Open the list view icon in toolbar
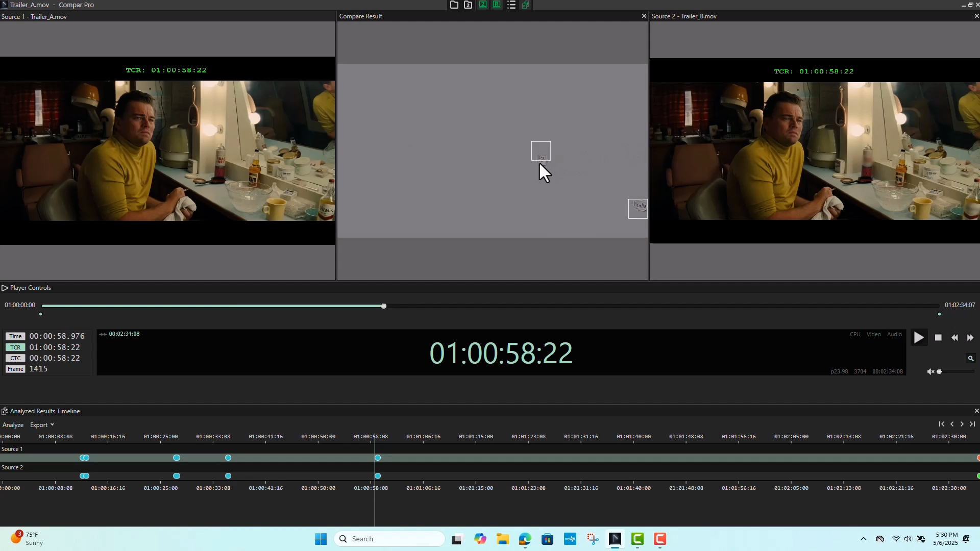Image resolution: width=980 pixels, height=551 pixels. [x=511, y=5]
